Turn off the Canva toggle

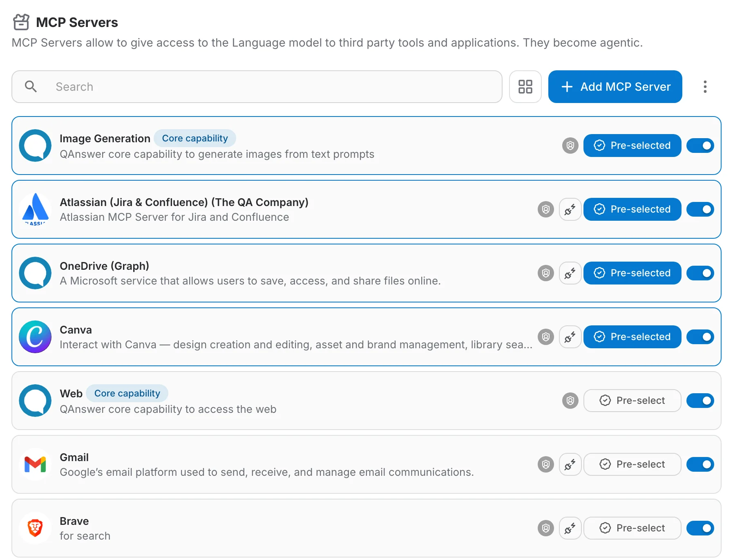point(700,337)
